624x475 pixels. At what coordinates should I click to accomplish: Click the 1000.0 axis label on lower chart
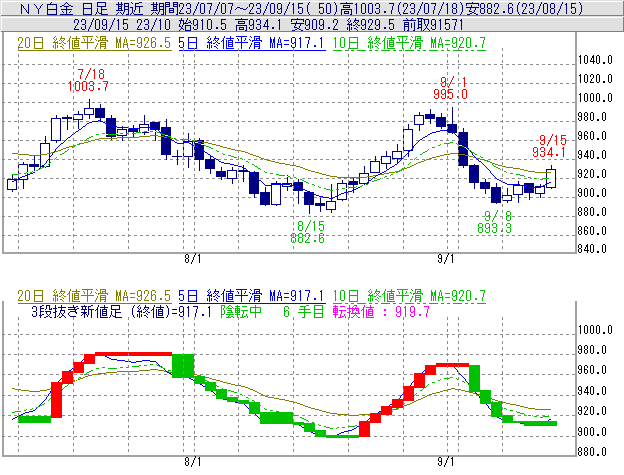595,330
